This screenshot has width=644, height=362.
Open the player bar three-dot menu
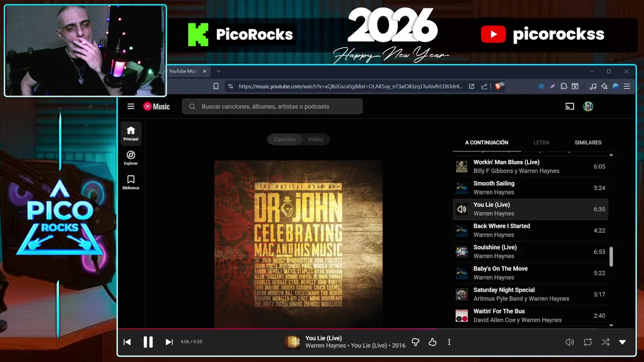click(449, 342)
